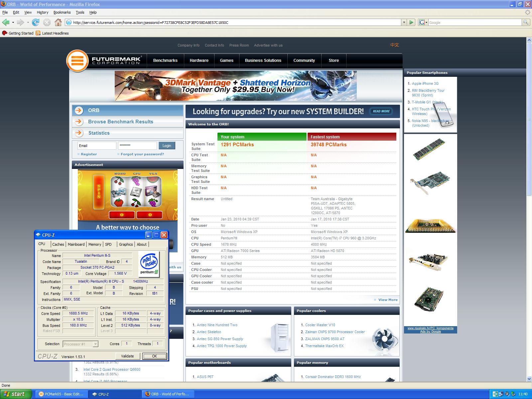The width and height of the screenshot is (532, 399).
Task: Click Validate button in CPU-Z
Action: (127, 356)
